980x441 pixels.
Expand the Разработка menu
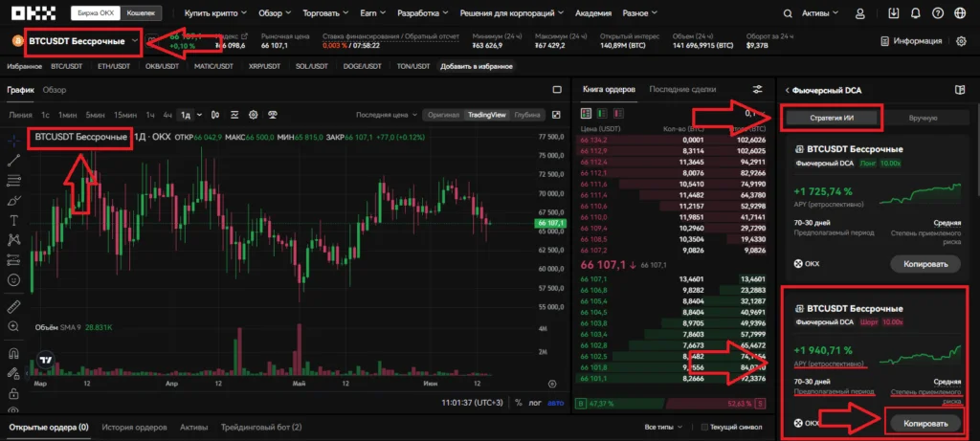[422, 13]
